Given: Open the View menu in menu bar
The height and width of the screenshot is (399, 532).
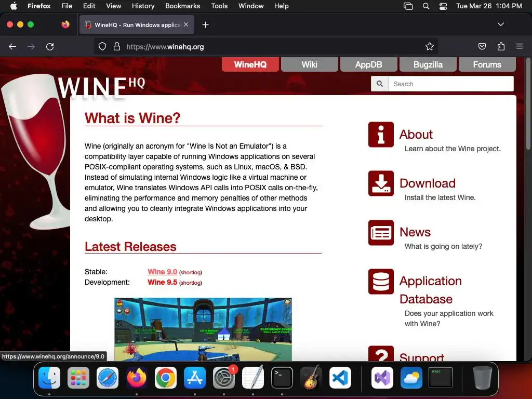Looking at the screenshot, I should (x=113, y=6).
